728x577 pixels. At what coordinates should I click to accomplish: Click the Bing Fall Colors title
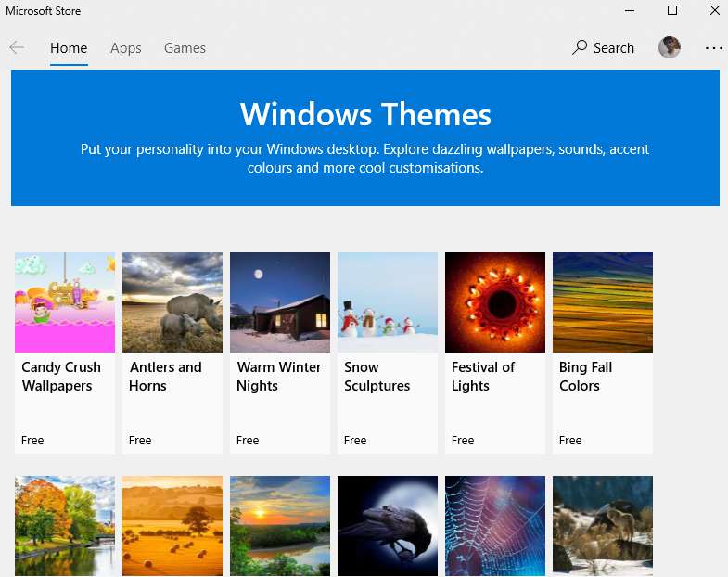point(585,377)
